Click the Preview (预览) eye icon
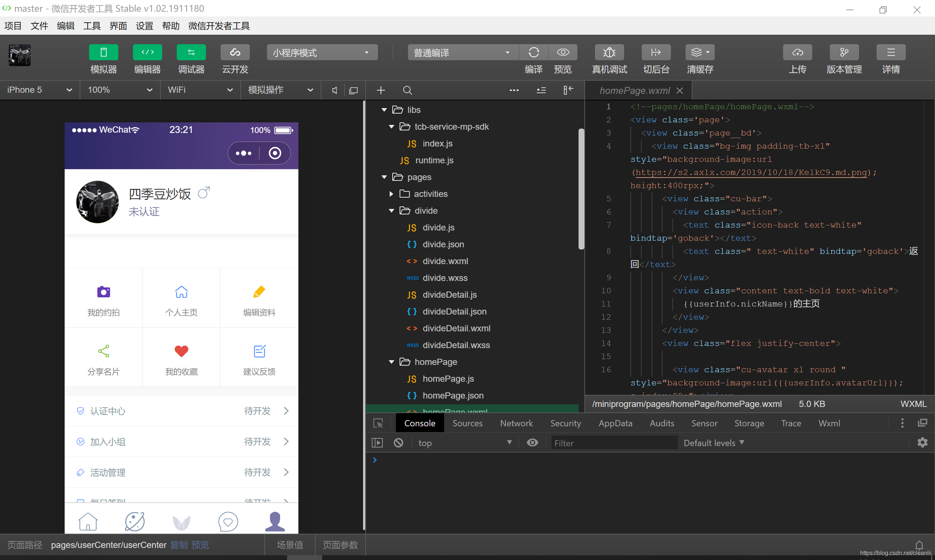 pyautogui.click(x=563, y=52)
